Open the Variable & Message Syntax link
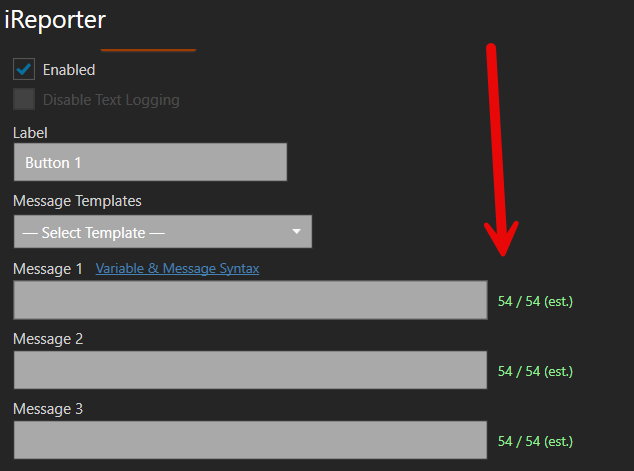The width and height of the screenshot is (634, 471). pos(177,268)
